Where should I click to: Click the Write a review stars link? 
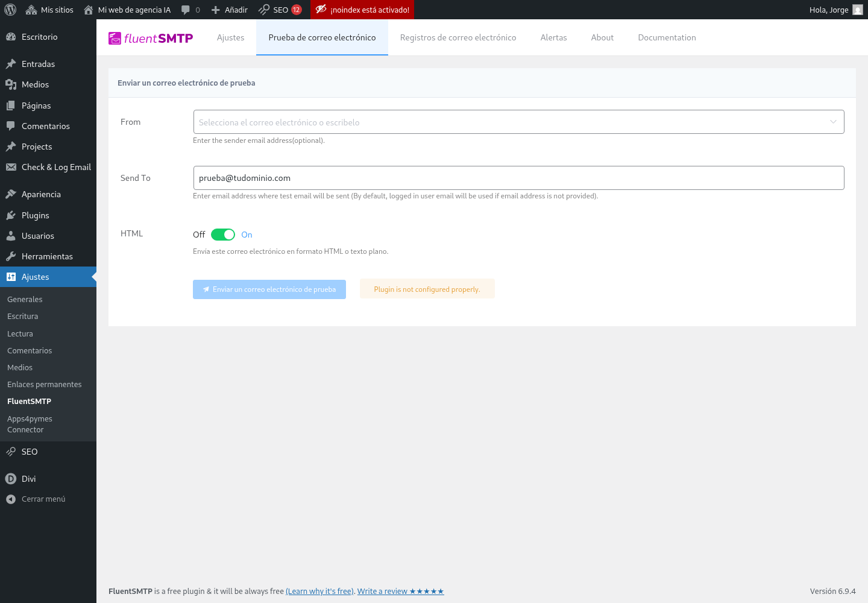point(400,592)
